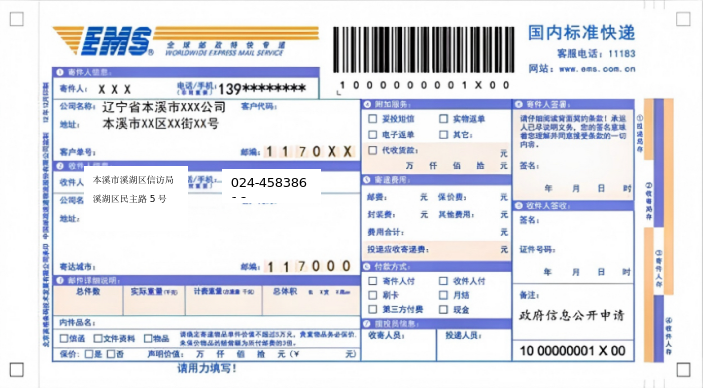Click the 总体积 cell
Image resolution: width=703 pixels, height=388 pixels.
click(311, 300)
